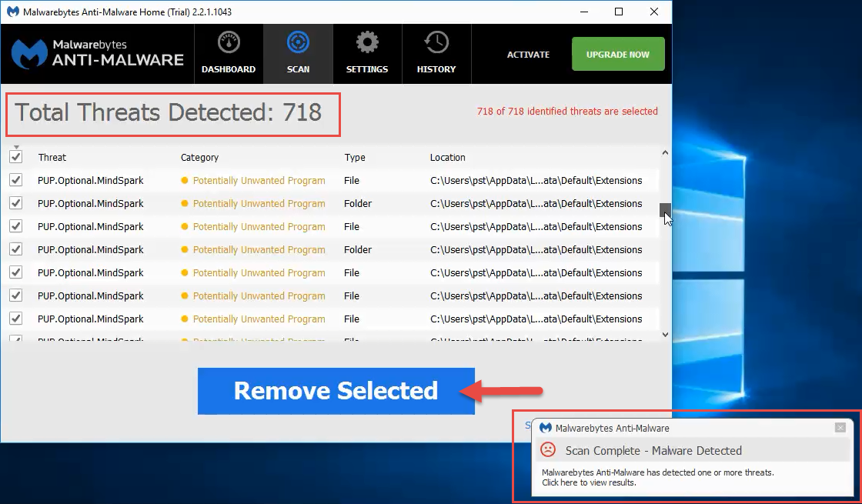The width and height of the screenshot is (862, 504).
Task: Uncheck the fifth threat row checkbox
Action: coord(16,272)
